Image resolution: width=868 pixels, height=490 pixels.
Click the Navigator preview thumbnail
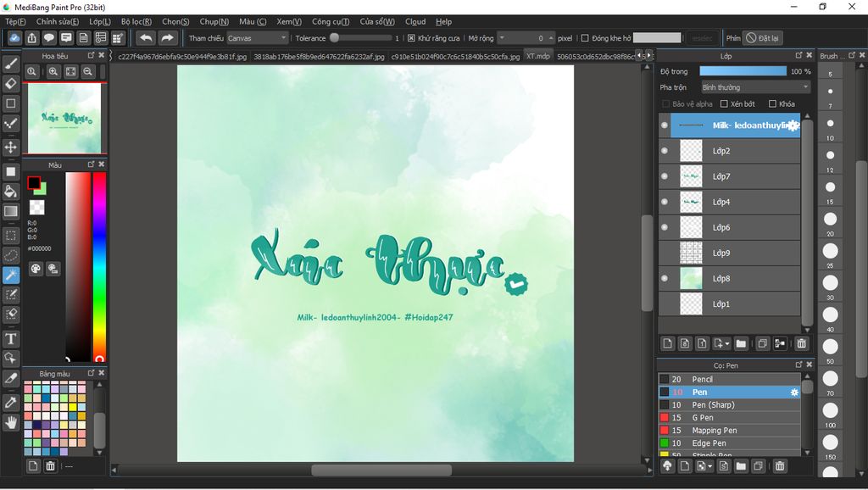point(64,118)
